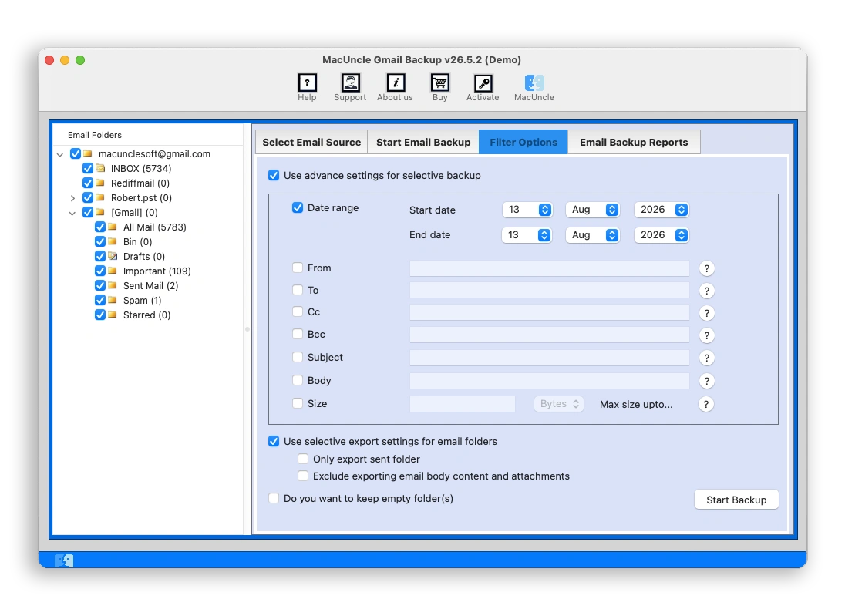This screenshot has height=616, width=845.
Task: Enable the Body filter checkbox
Action: [x=298, y=380]
